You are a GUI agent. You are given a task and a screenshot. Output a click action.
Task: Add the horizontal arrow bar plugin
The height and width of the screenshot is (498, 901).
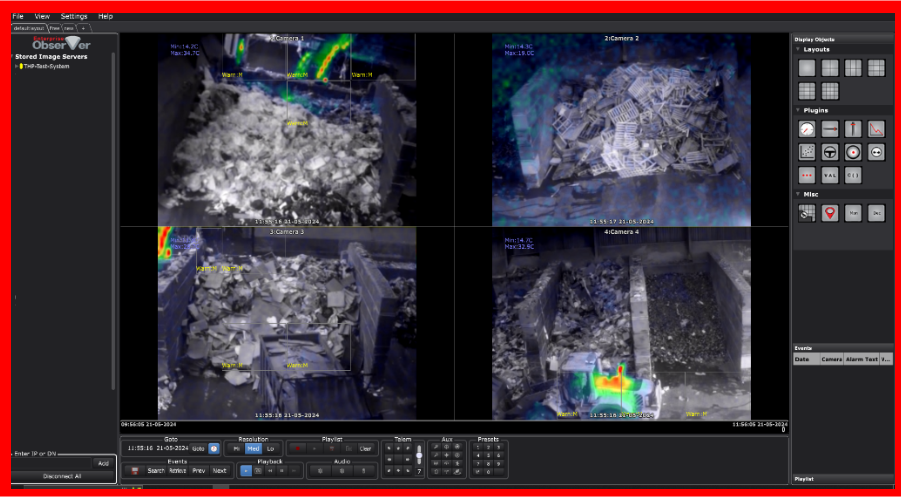point(830,129)
